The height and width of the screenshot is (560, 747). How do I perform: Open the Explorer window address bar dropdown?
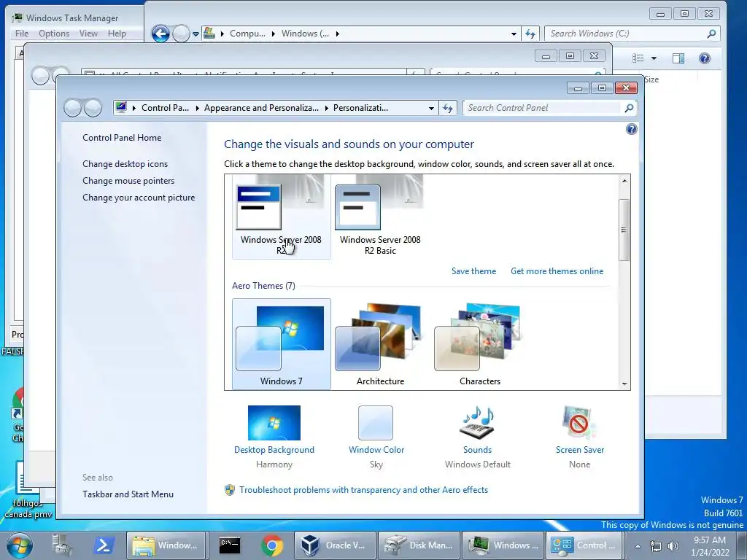pos(514,34)
